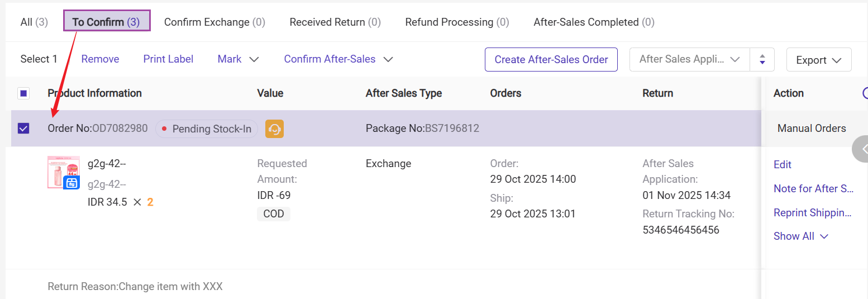Open the Confirm After-Sales dropdown
Image resolution: width=868 pixels, height=299 pixels.
pos(338,59)
